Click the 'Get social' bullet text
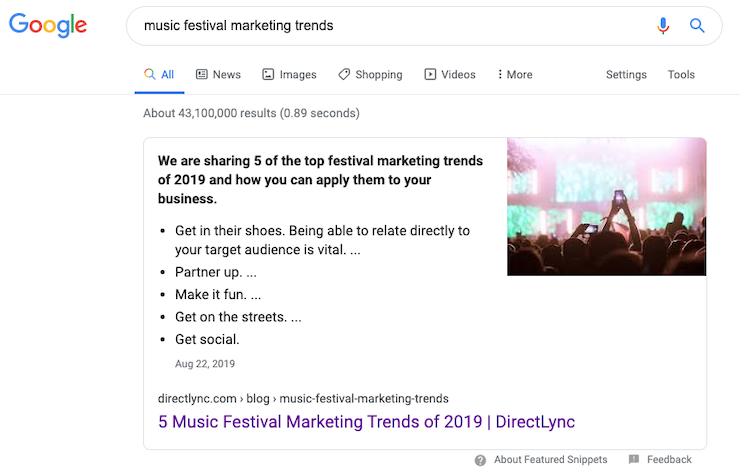This screenshot has width=740, height=476. 207,339
